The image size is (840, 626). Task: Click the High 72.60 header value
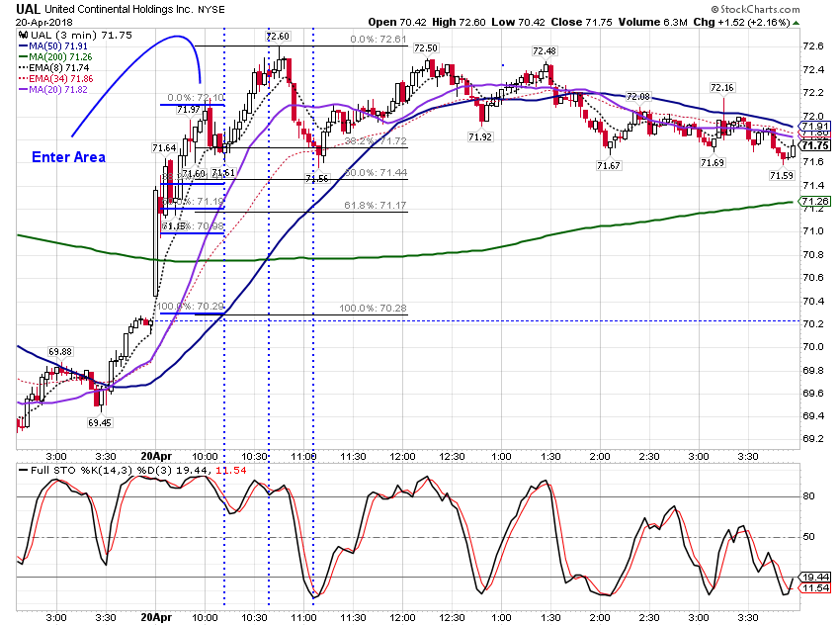coord(459,22)
